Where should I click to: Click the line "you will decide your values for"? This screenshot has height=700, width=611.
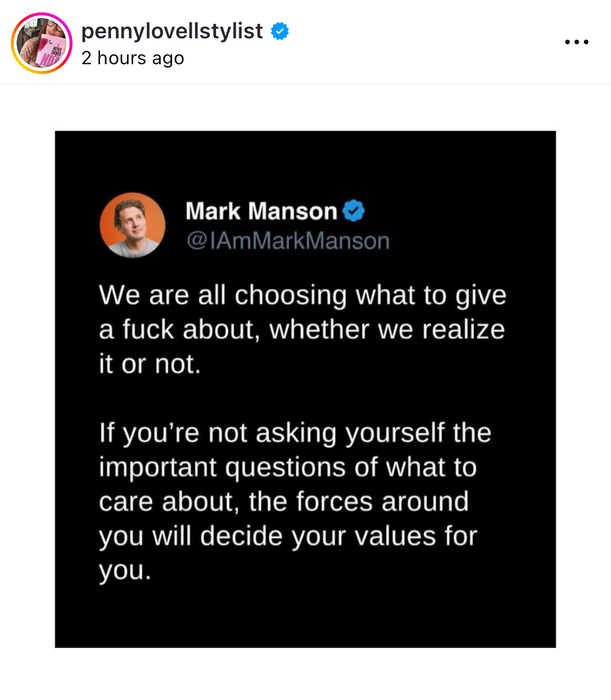288,536
